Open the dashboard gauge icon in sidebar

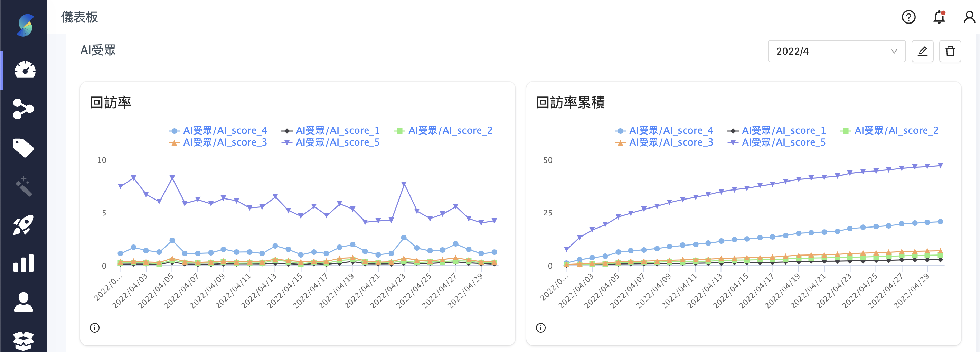pos(23,70)
